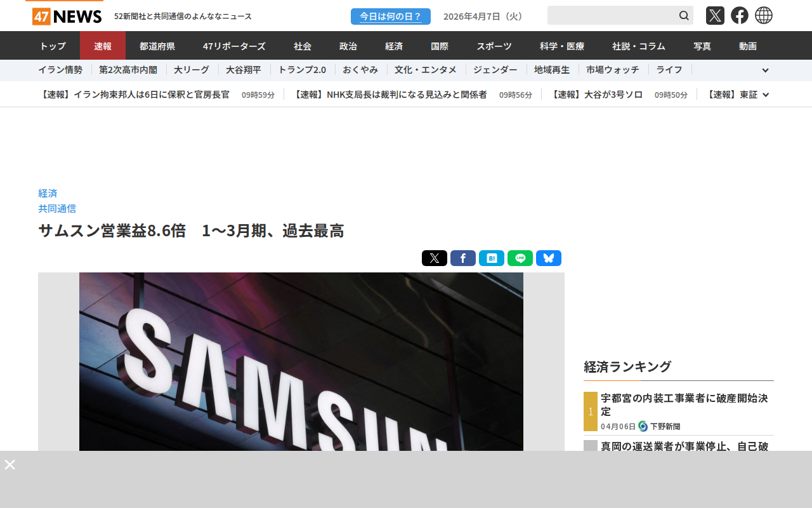Select the ライフ topic link
The image size is (812, 508).
pos(669,70)
